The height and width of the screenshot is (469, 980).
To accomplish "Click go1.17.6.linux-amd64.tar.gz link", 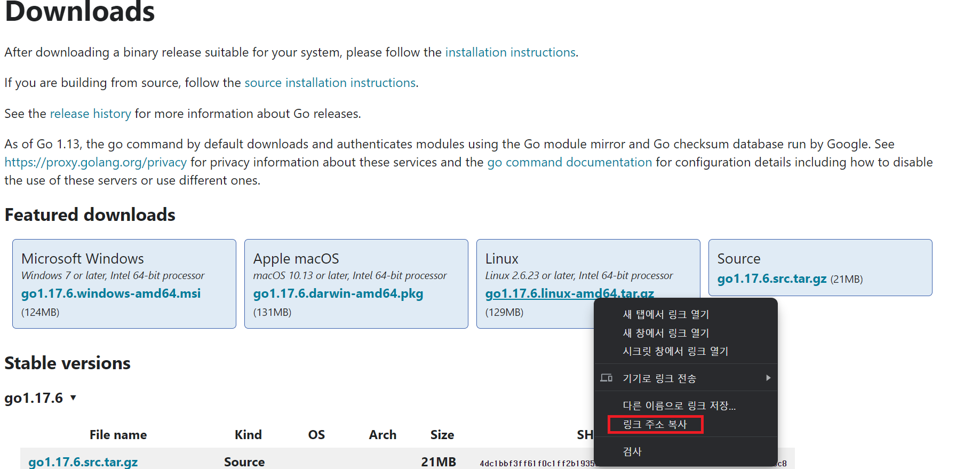I will click(569, 293).
